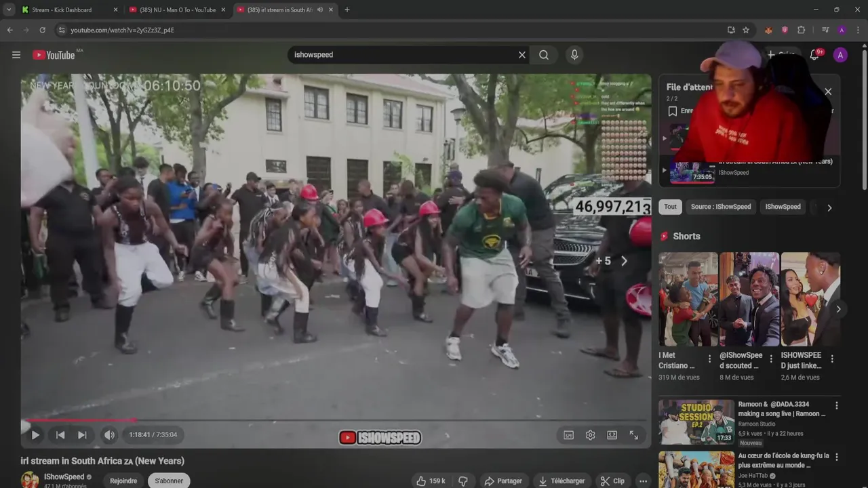Image resolution: width=868 pixels, height=488 pixels.
Task: Go back in browser history
Action: pyautogui.click(x=9, y=30)
